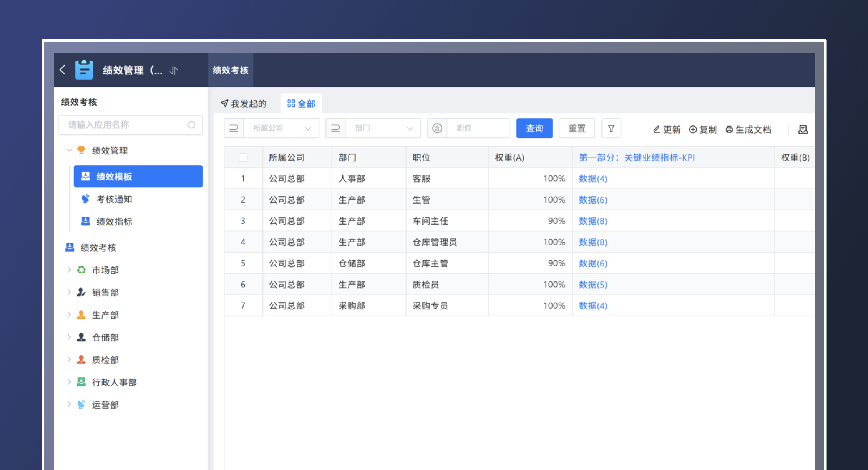The height and width of the screenshot is (470, 868).
Task: Click the back arrow beside 绩效管理
Action: click(x=62, y=70)
